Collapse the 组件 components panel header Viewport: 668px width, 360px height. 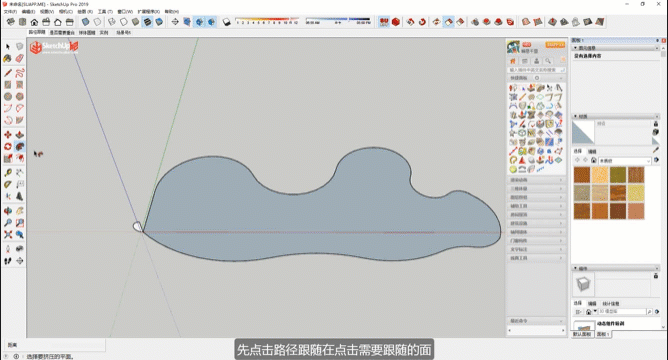[x=616, y=268]
